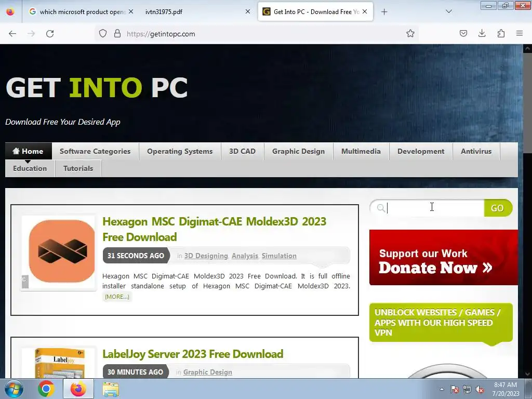Close the Get Into PC tab

[x=365, y=11]
